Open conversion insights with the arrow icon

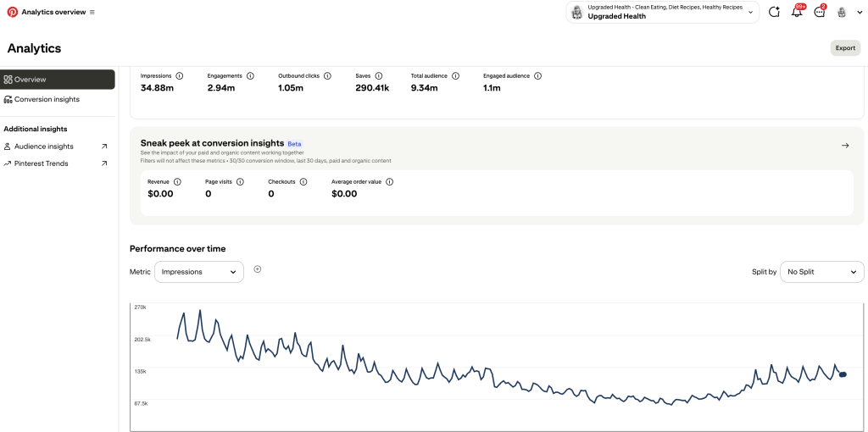pyautogui.click(x=845, y=146)
